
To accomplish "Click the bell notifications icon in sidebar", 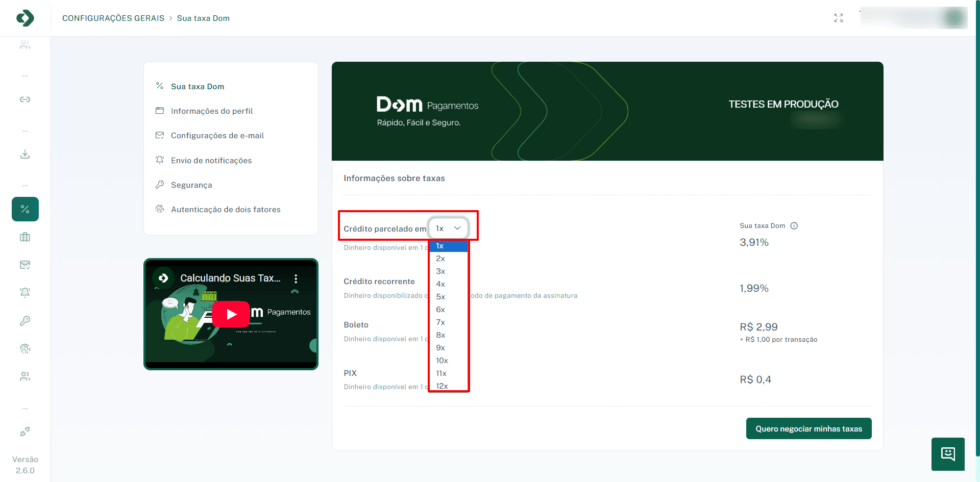I will 25,292.
